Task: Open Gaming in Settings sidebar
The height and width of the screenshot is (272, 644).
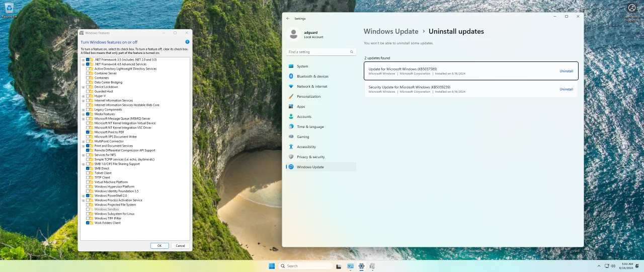Action: click(321, 137)
